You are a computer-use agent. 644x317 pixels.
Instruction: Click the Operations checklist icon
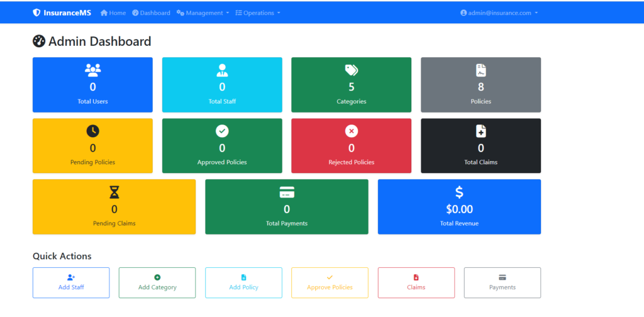tap(238, 13)
